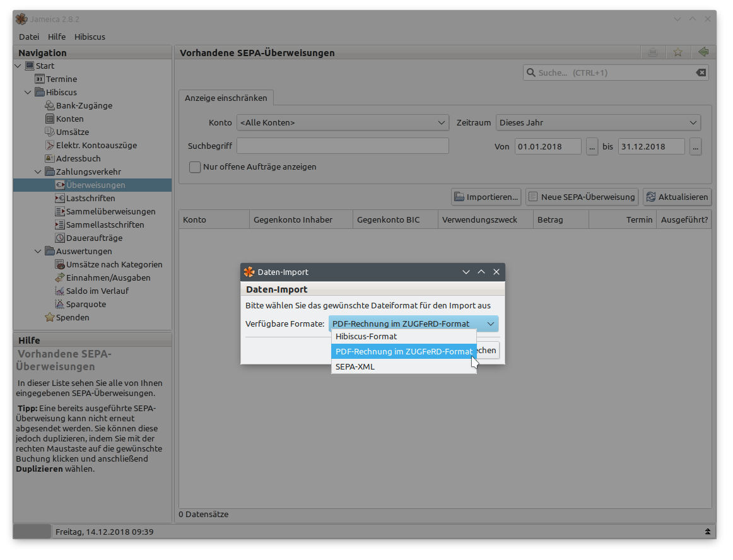This screenshot has height=560, width=733.
Task: Open date picker next to bis date
Action: 695,146
